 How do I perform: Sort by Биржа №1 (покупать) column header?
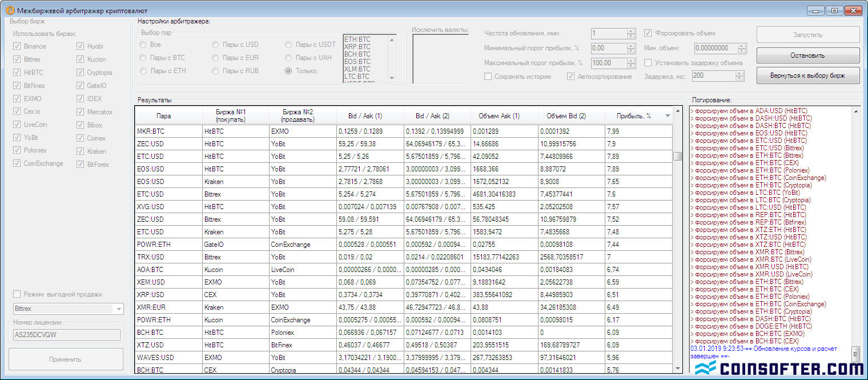pos(235,115)
